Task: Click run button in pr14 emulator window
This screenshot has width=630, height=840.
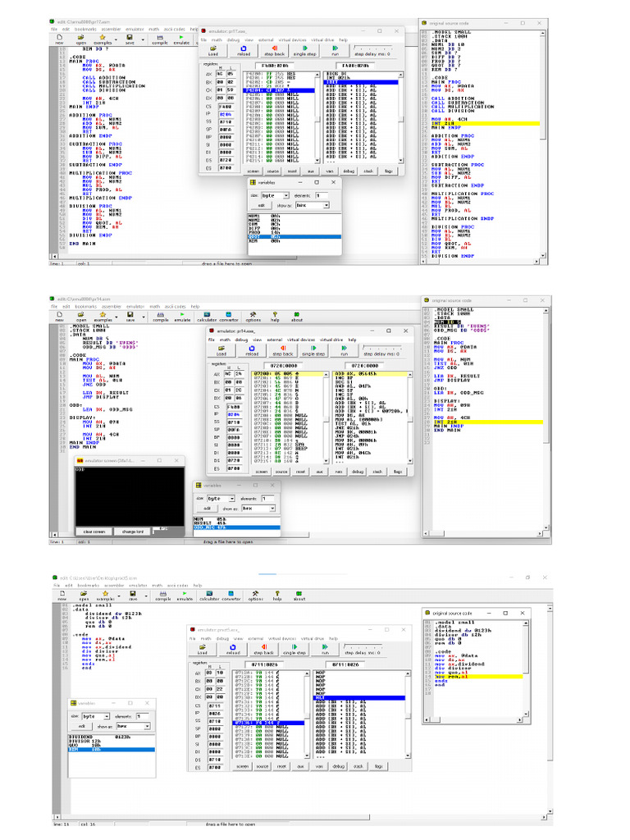Action: 344,351
